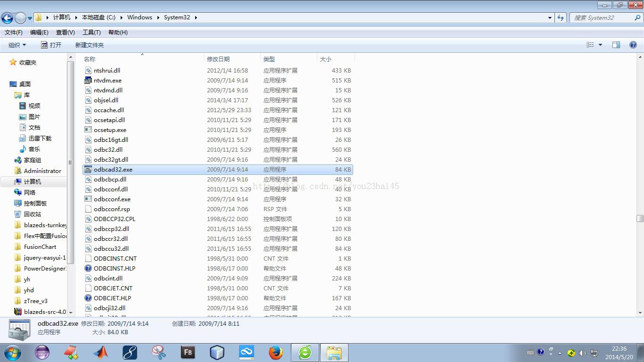Select 图片 library icon
This screenshot has width=644, height=362.
23,116
